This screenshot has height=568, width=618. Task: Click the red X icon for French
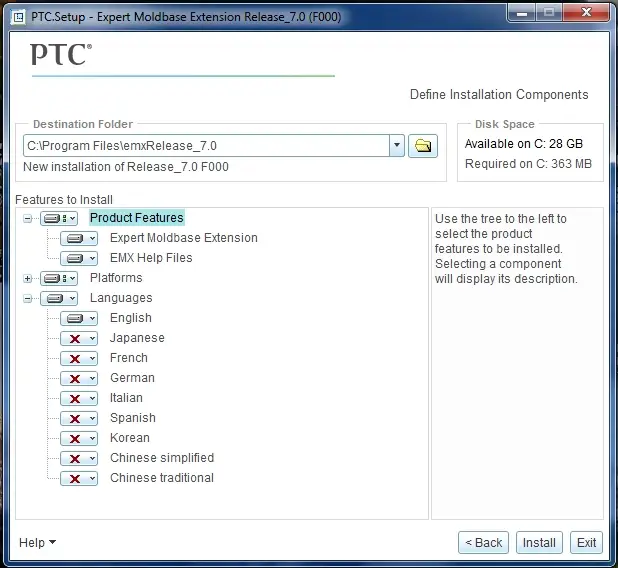coord(75,359)
